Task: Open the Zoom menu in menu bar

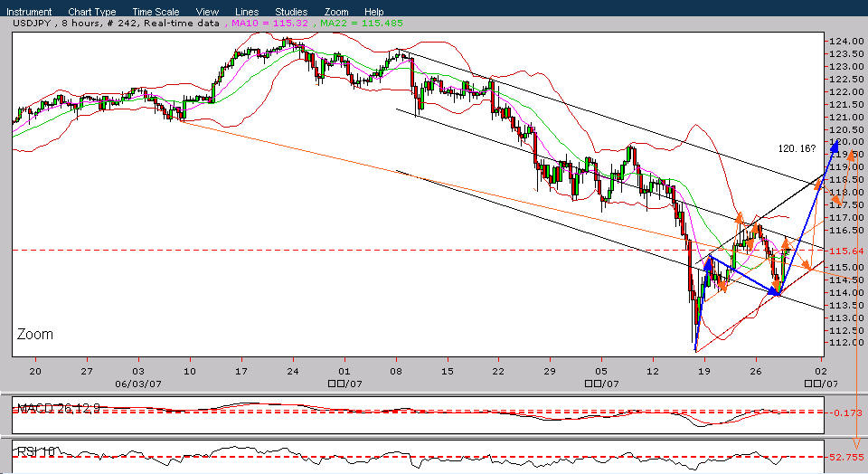Action: [336, 12]
